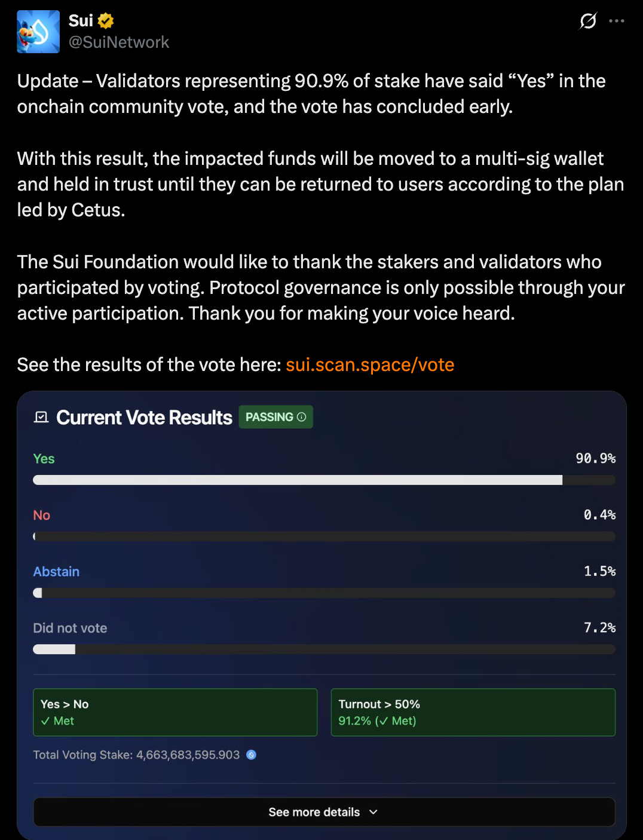This screenshot has width=643, height=840.
Task: Click the Sui display name
Action: 81,21
